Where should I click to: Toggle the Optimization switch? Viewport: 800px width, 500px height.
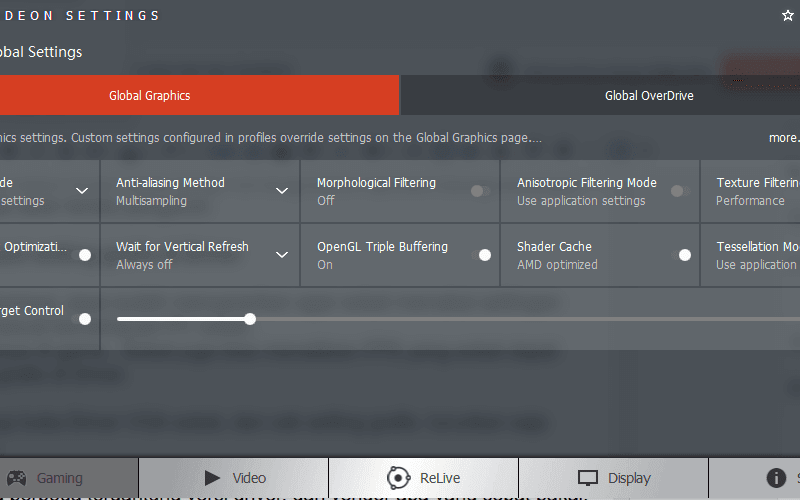click(x=82, y=255)
